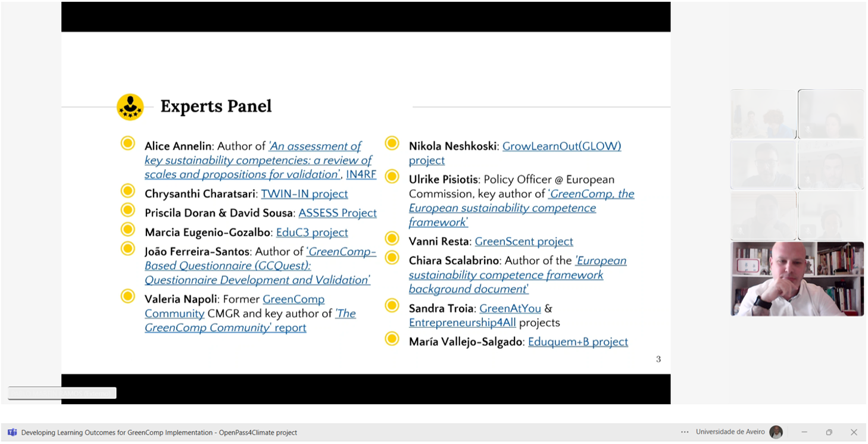This screenshot has height=444, width=868.
Task: Follow the GreenScent project link
Action: (x=524, y=242)
